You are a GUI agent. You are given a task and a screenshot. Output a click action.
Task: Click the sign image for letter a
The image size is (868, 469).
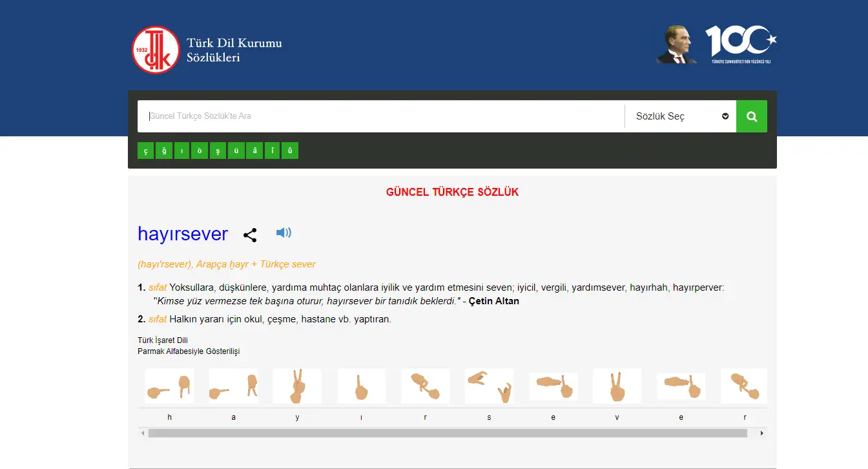233,386
